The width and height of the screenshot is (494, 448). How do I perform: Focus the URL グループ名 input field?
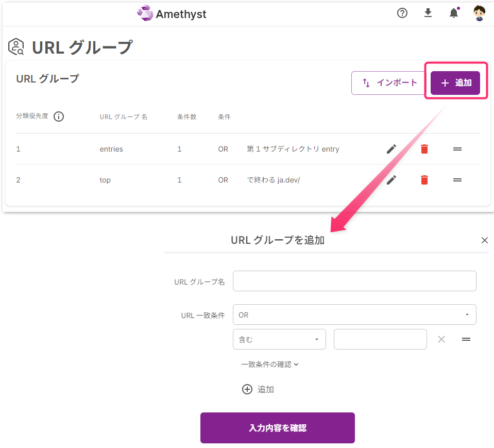(x=354, y=281)
